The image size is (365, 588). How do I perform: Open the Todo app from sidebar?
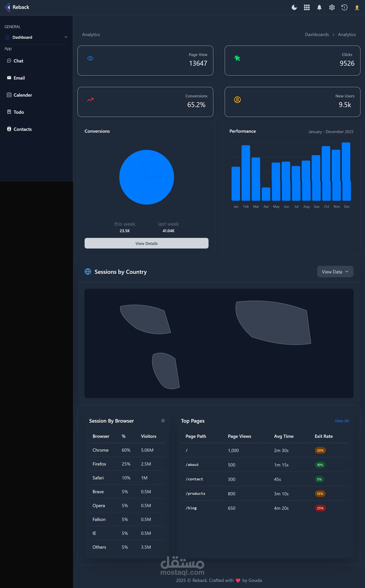pyautogui.click(x=19, y=112)
